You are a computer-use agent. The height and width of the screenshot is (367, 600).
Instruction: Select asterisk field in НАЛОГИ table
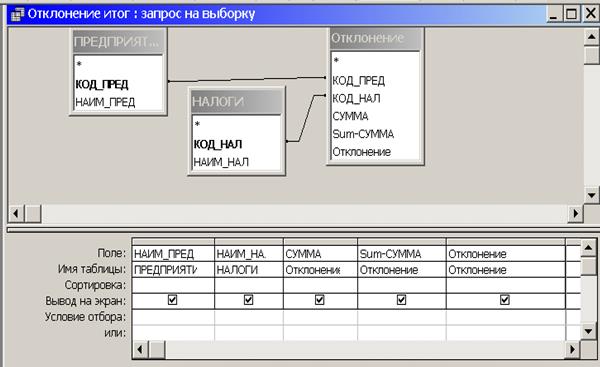point(197,124)
